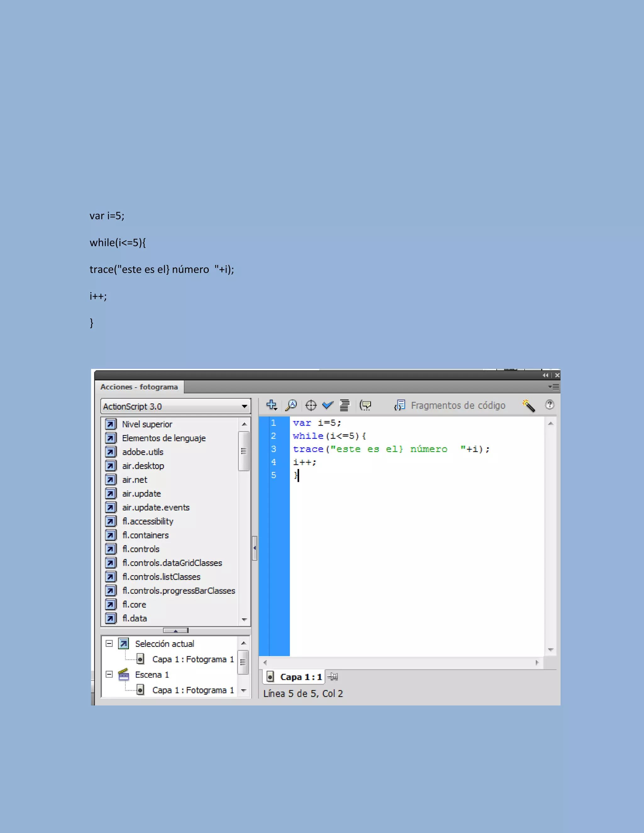Collapse the panel to icons double arrow

[x=546, y=375]
